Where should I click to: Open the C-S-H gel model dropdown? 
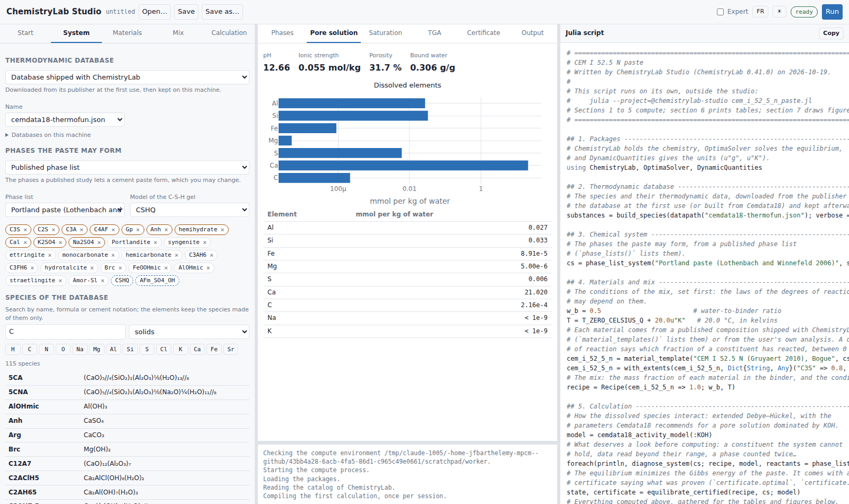tap(189, 210)
